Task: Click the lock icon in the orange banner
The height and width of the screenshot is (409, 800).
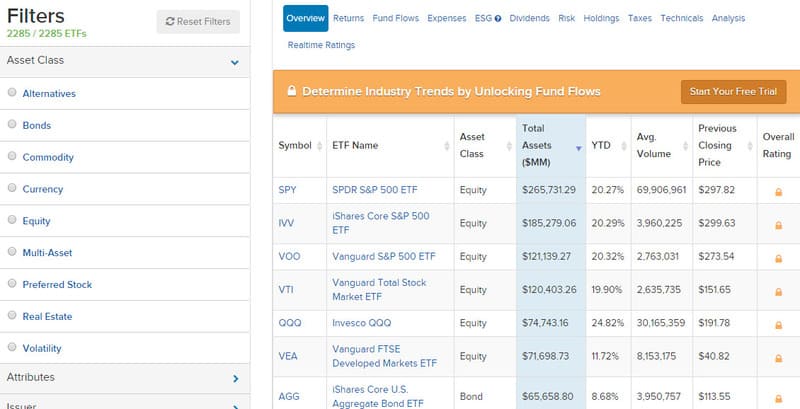Action: point(291,91)
